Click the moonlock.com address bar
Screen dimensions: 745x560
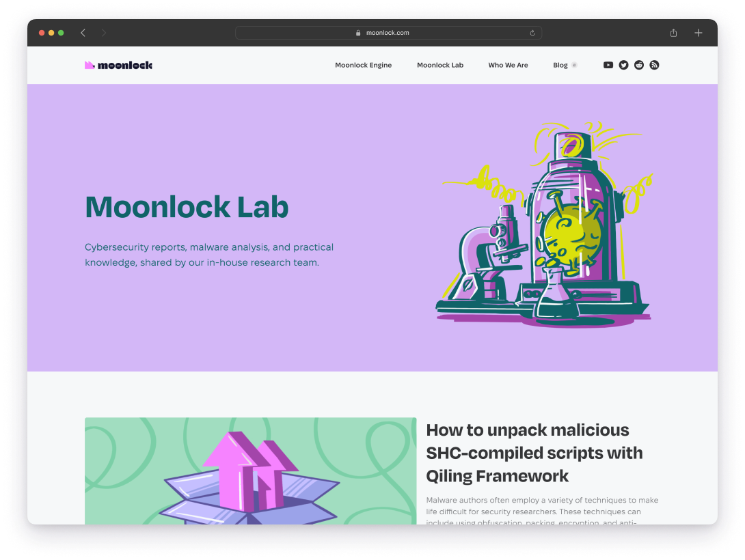(x=388, y=32)
